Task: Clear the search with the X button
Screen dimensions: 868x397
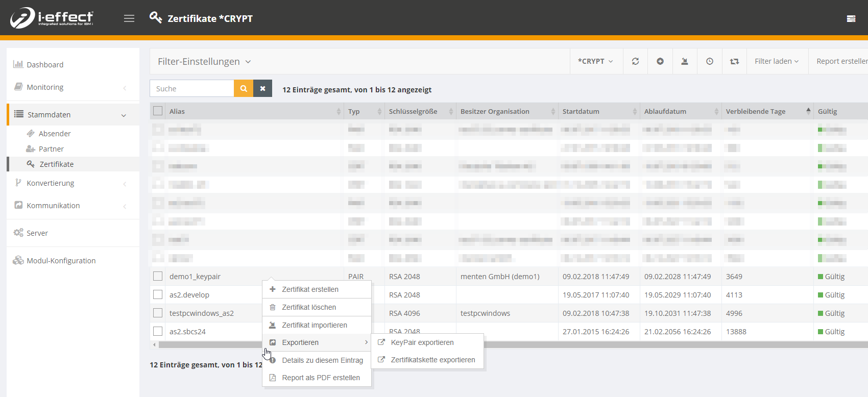Action: [x=262, y=88]
